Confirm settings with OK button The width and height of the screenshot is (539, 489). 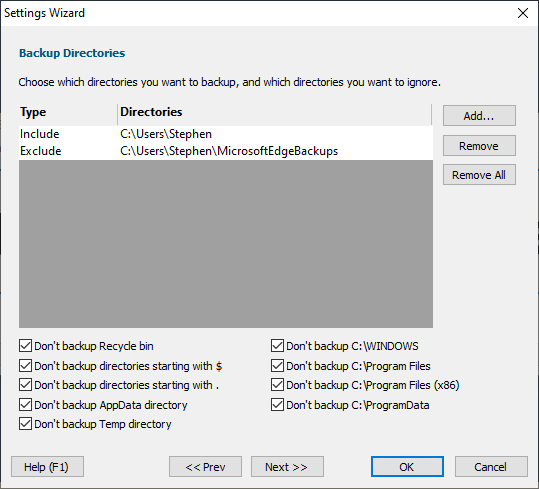[407, 467]
